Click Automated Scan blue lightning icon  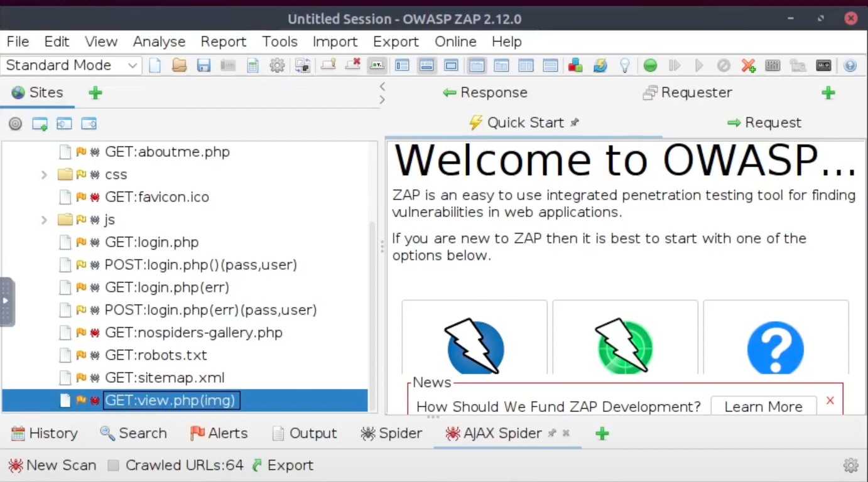click(475, 346)
